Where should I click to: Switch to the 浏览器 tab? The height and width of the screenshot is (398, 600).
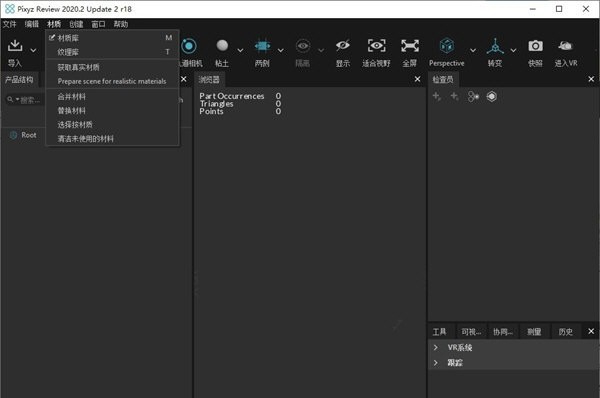coord(209,80)
